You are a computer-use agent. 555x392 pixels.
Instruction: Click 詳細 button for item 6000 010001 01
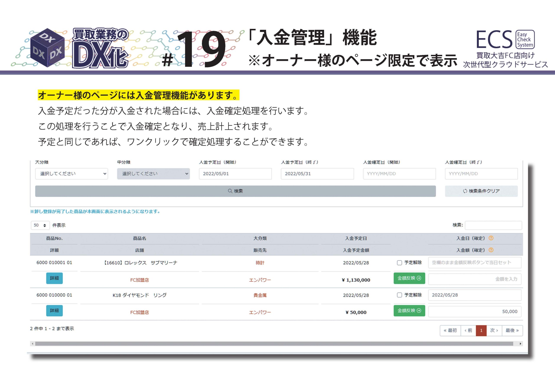(x=54, y=278)
